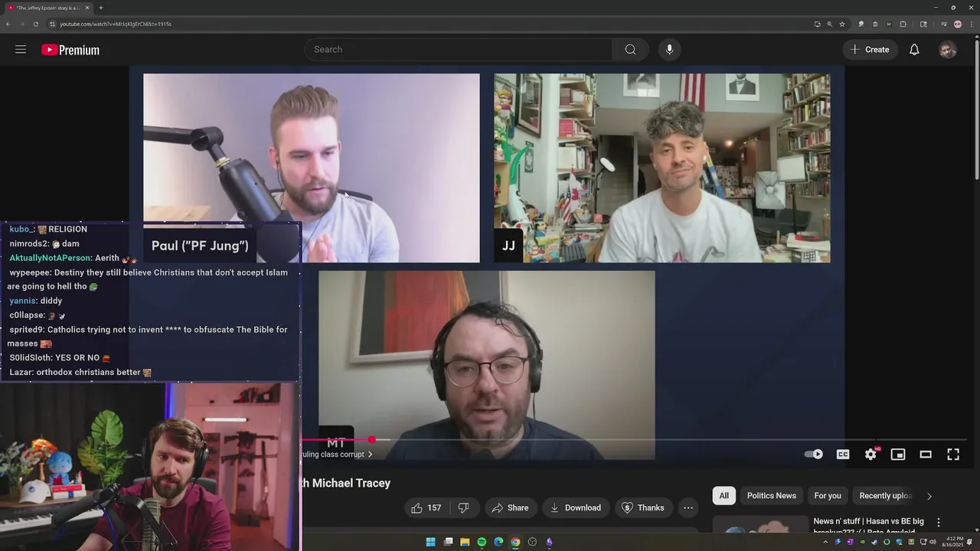Open options for 'News n' stuff' video

coord(939,523)
